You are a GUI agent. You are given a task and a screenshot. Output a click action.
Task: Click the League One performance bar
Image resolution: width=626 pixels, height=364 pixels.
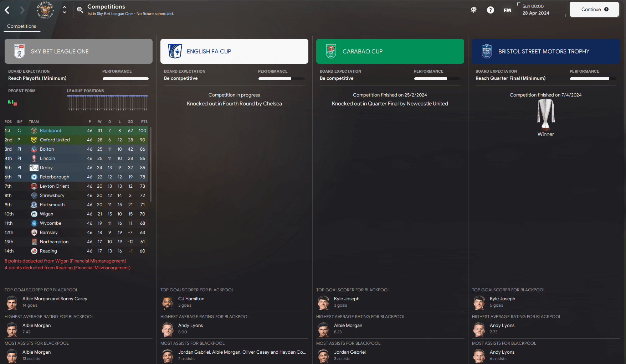point(125,79)
